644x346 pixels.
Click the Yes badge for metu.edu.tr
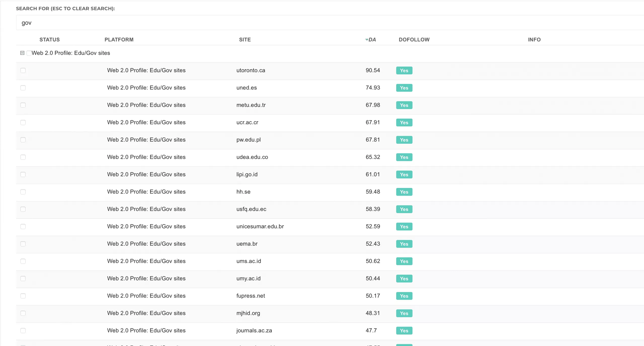[x=404, y=105]
